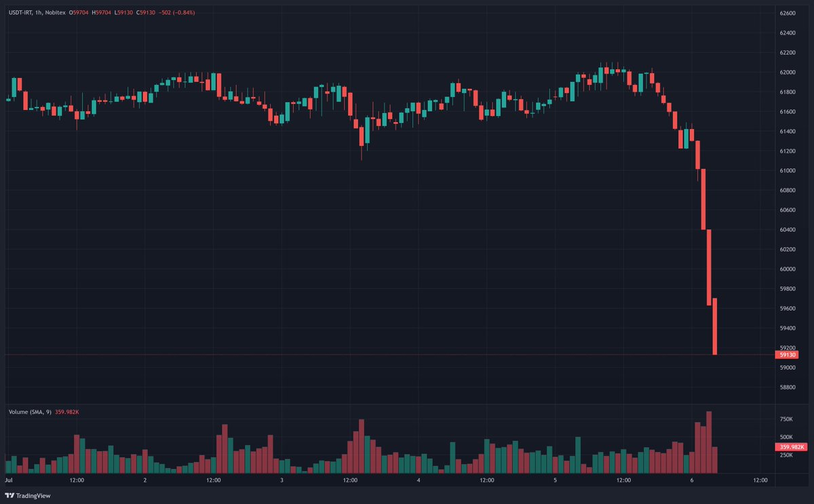Viewport: 814px width, 504px height.
Task: Click the dotted price line at 59130
Action: [407, 353]
